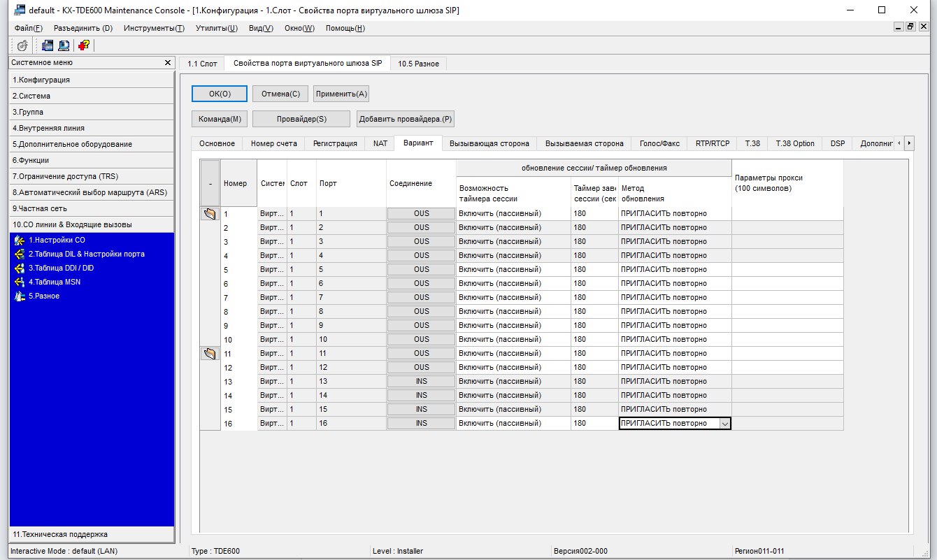Screen dimensions: 937x560
Task: Toggle the INS connection status for port 13
Action: point(421,381)
